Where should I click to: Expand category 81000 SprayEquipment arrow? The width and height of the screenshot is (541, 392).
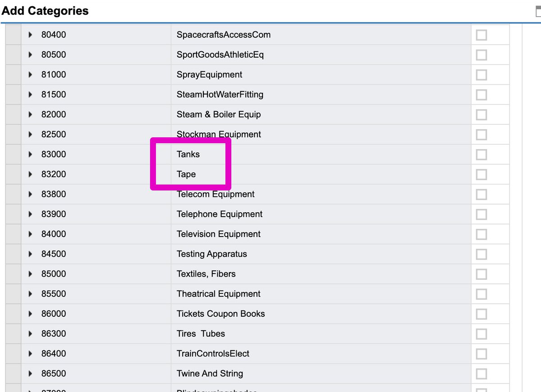point(30,74)
